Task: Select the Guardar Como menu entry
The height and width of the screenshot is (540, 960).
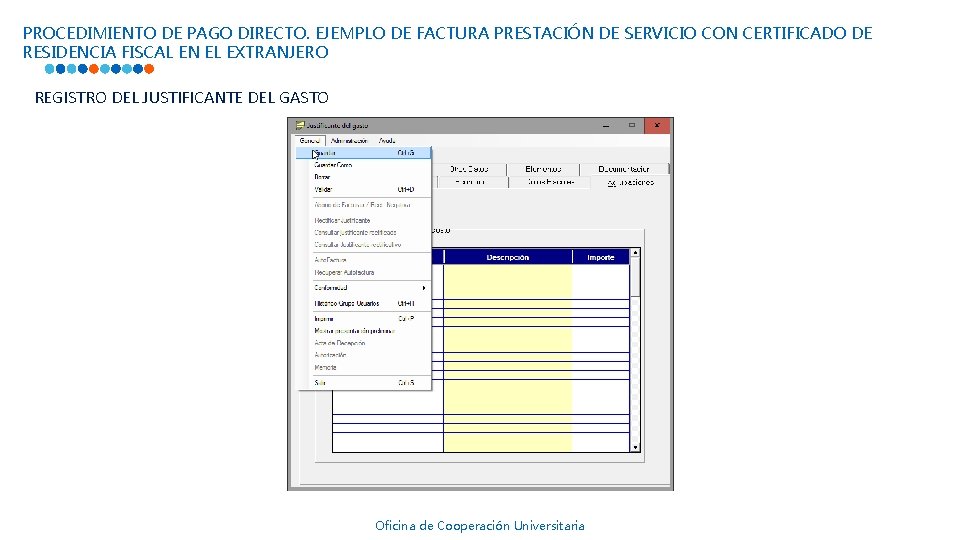Action: tap(364, 165)
